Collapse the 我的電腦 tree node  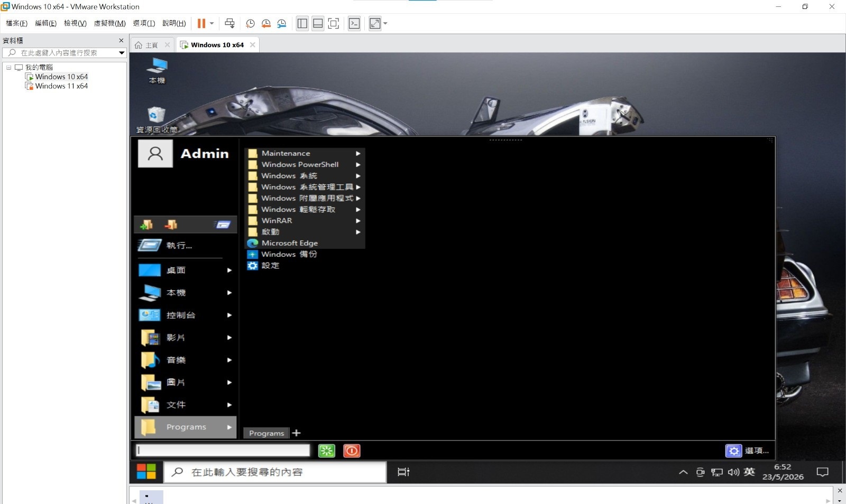coord(8,68)
